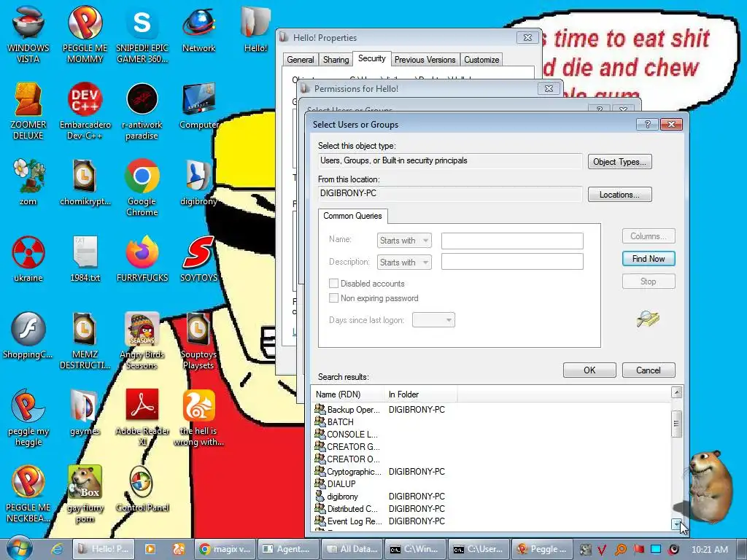This screenshot has height=560, width=747.
Task: Click the Object Types... button
Action: point(619,162)
